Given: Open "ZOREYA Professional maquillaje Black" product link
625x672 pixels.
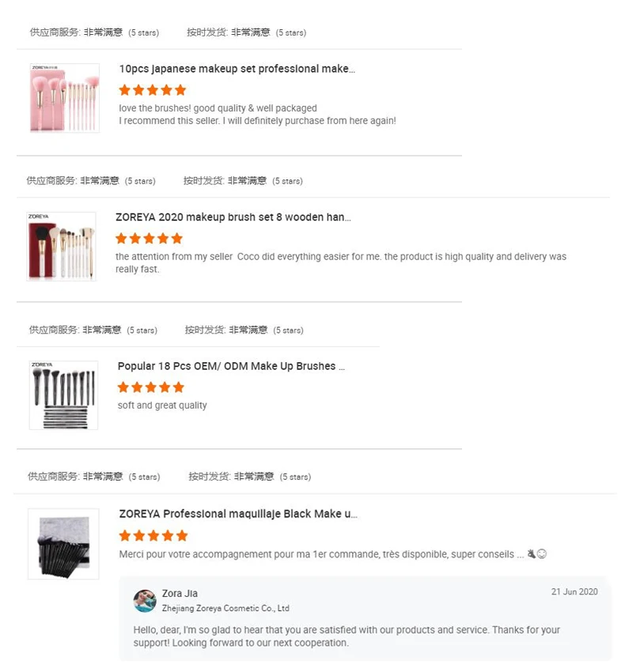Looking at the screenshot, I should pyautogui.click(x=238, y=514).
